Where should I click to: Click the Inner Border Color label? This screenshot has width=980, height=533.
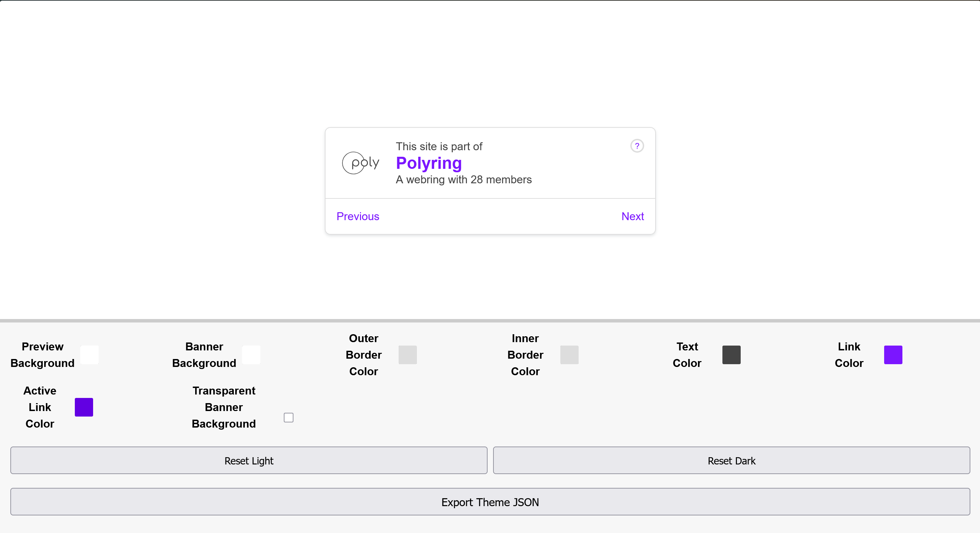[525, 355]
